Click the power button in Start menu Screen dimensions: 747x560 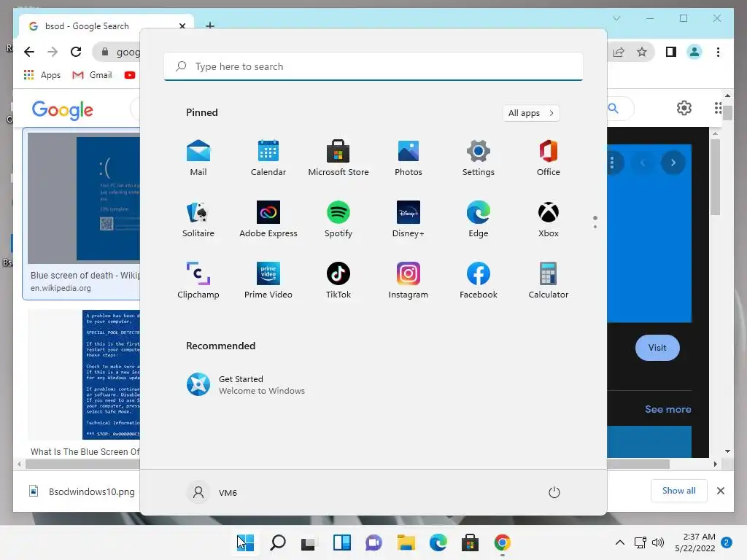point(554,492)
